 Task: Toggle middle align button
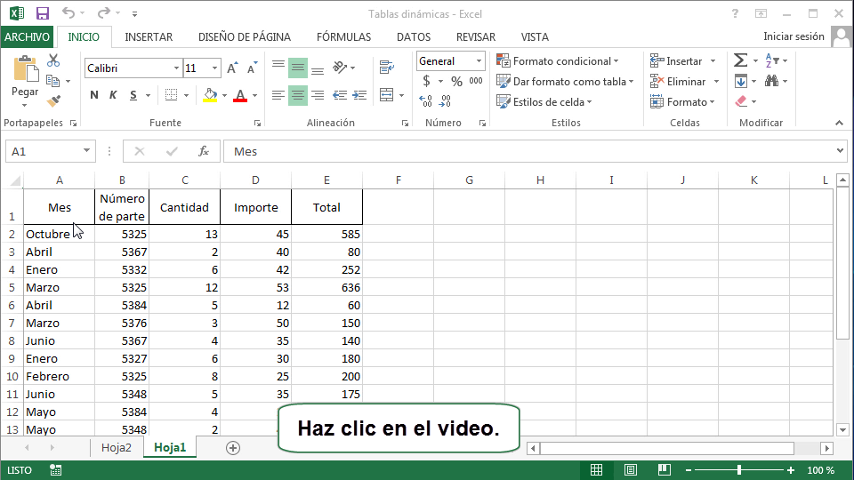pyautogui.click(x=298, y=67)
